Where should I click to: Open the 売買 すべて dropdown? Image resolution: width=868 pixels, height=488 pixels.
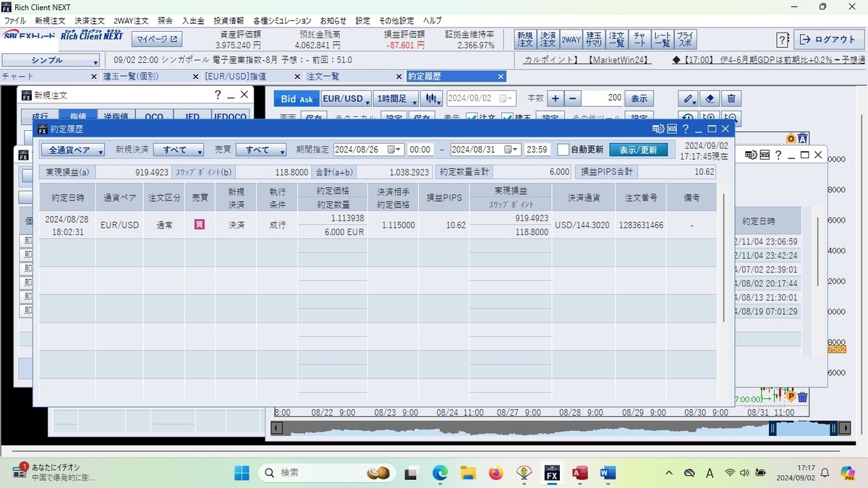(262, 150)
